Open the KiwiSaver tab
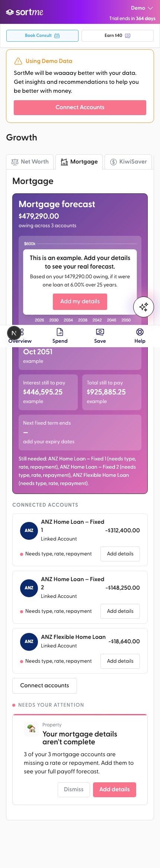 (128, 162)
